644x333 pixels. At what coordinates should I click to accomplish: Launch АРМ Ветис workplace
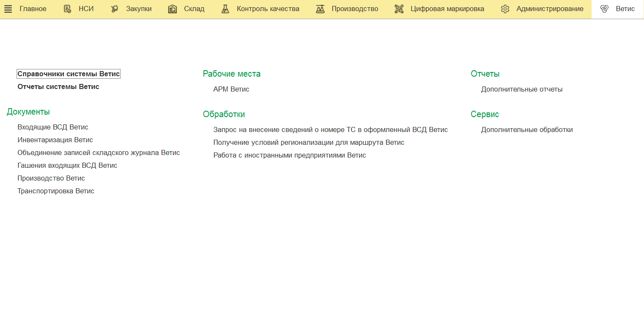231,89
